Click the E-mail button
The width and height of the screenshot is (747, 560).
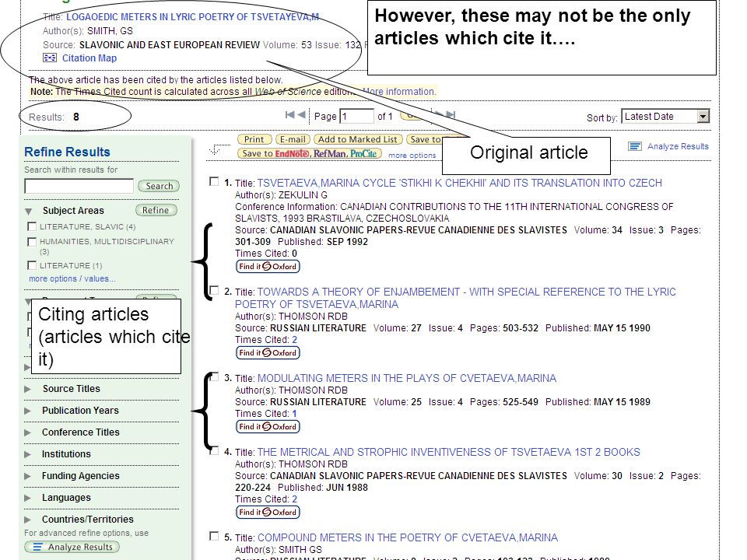click(292, 139)
